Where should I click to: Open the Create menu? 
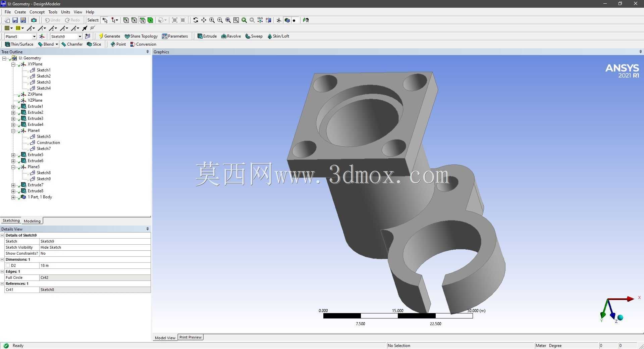coord(20,12)
